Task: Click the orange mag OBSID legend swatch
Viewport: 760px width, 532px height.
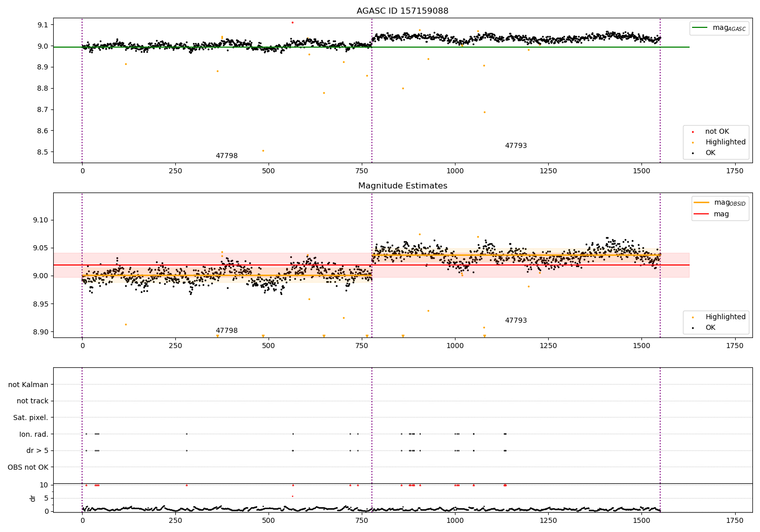Action: 702,203
